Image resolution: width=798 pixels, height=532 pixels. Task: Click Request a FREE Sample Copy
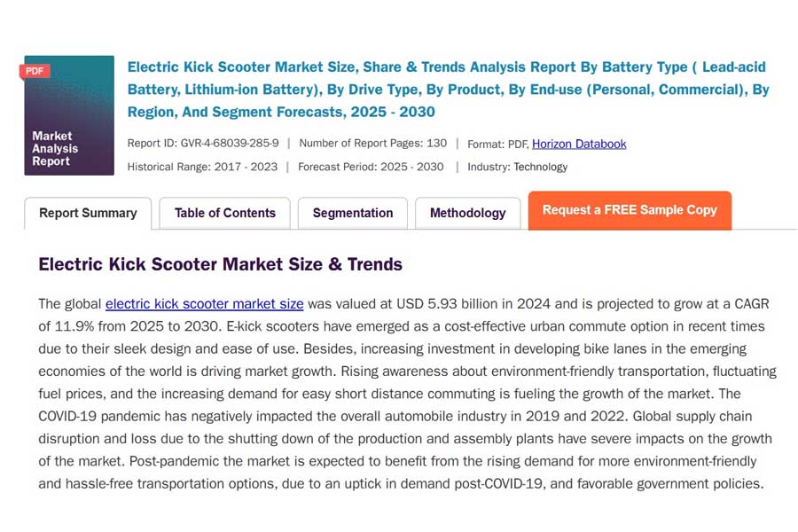[x=630, y=211]
